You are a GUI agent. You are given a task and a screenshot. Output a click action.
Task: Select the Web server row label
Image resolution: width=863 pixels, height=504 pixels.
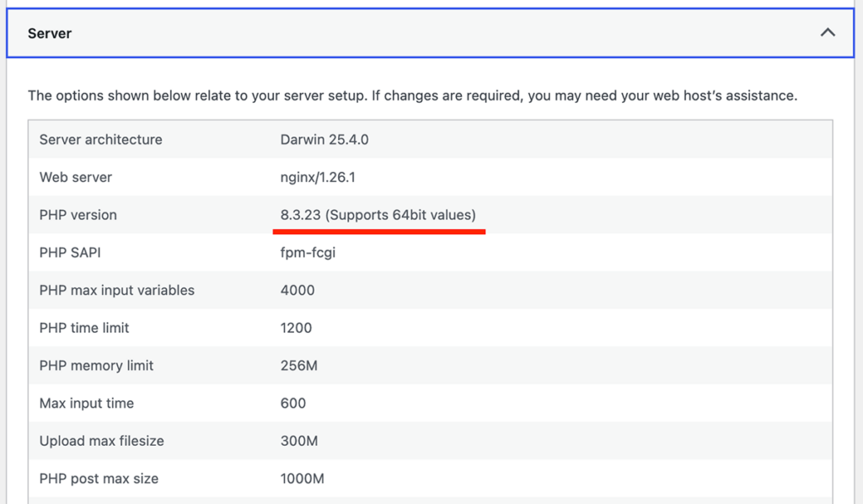pyautogui.click(x=76, y=177)
